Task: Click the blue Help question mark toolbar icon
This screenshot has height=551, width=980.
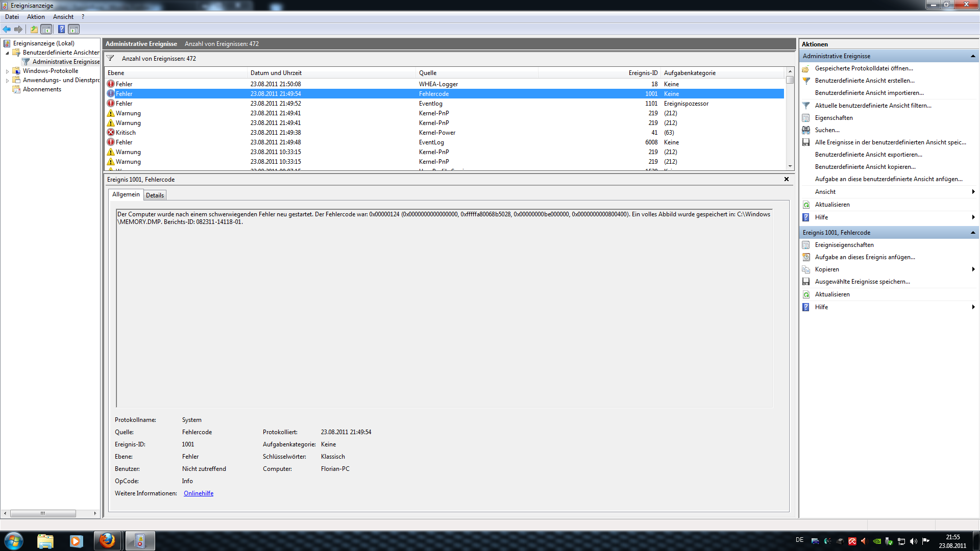Action: 61,30
